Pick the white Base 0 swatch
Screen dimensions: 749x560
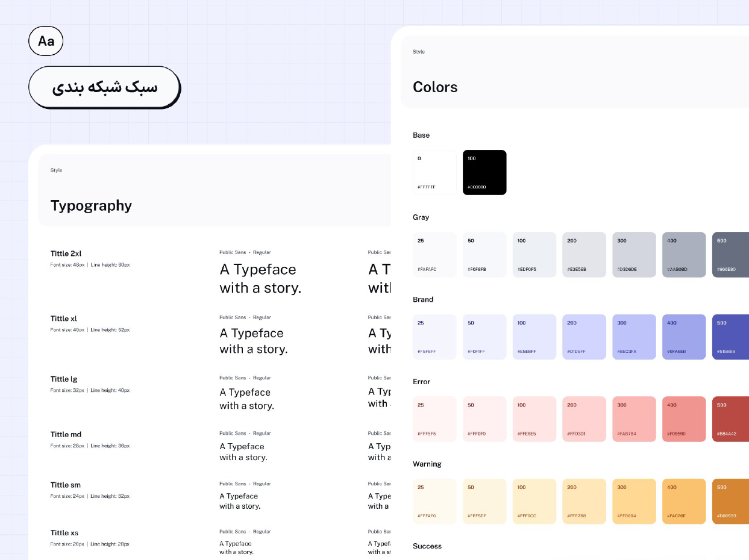(x=434, y=172)
